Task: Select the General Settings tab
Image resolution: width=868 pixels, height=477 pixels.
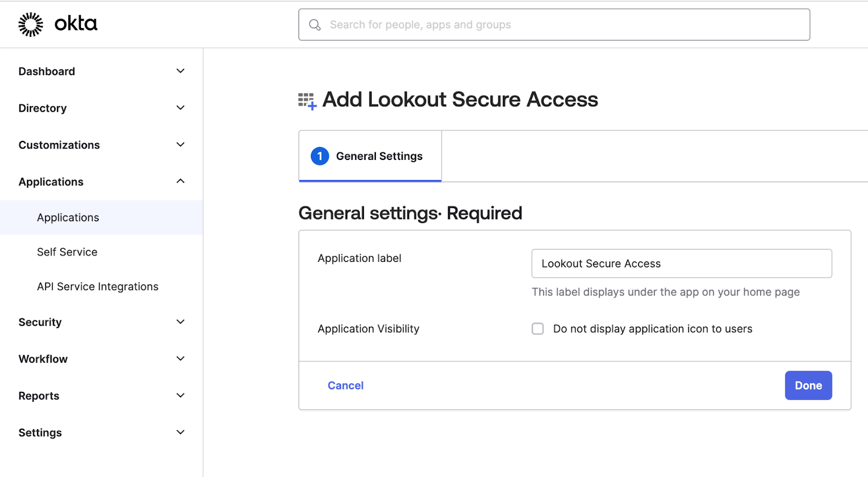Action: coord(370,156)
